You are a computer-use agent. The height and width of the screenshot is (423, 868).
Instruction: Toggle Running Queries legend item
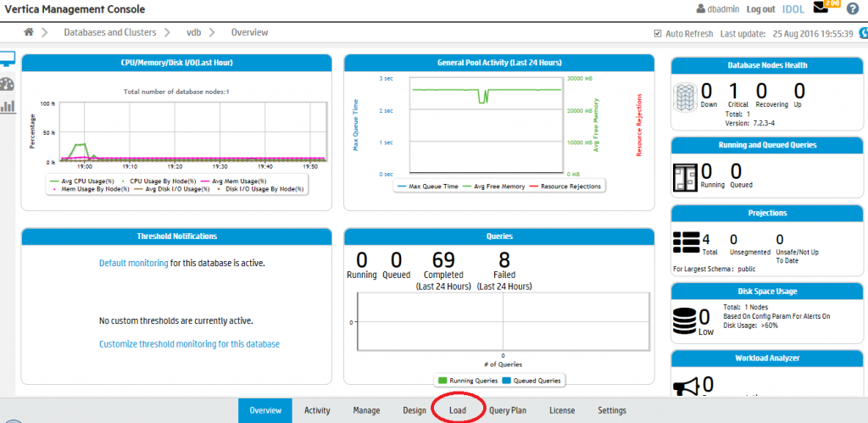click(468, 381)
